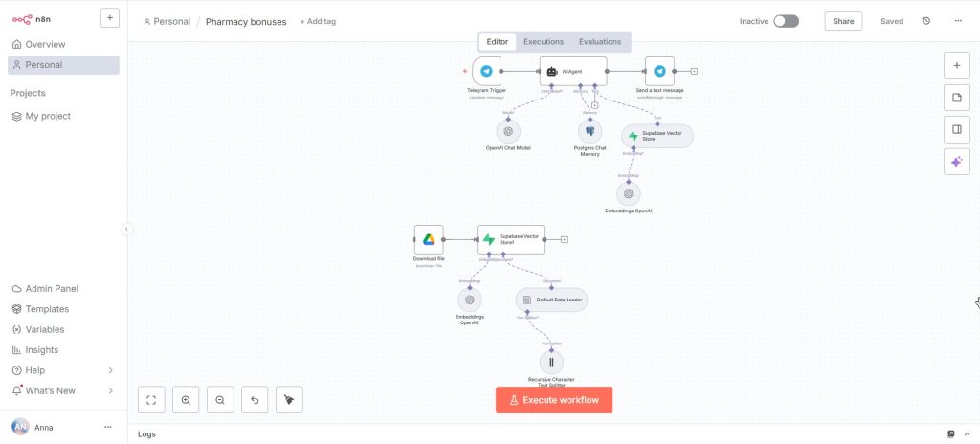
Task: Click the Execute workflow button
Action: [x=554, y=400]
